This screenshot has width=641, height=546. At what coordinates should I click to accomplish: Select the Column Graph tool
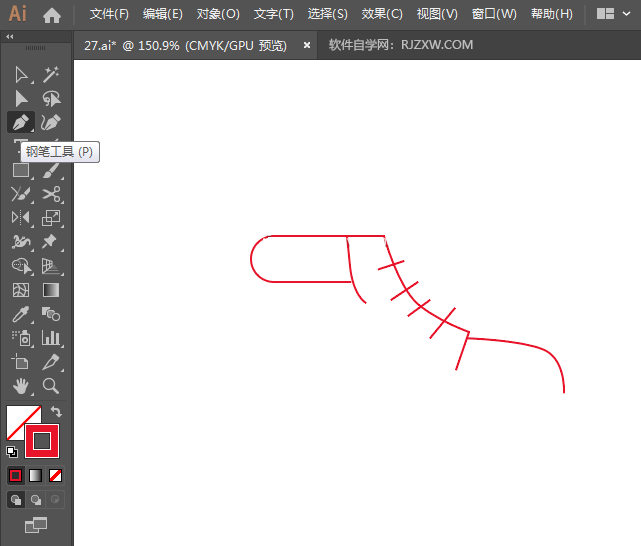pos(51,338)
